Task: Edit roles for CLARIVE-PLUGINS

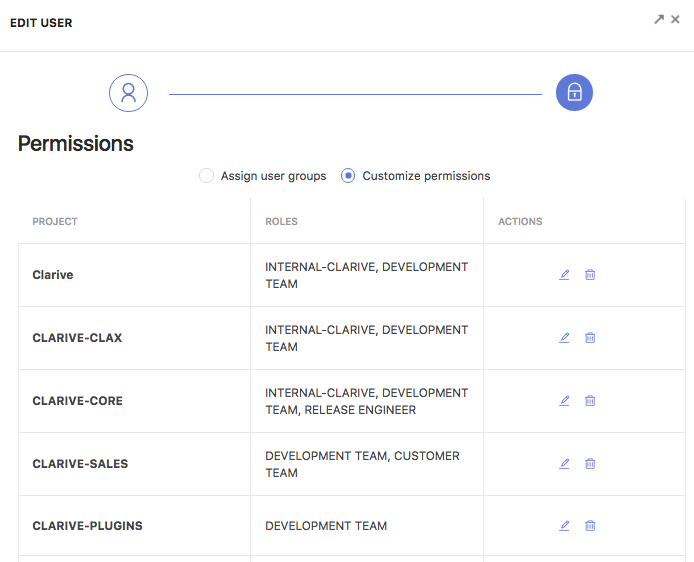Action: [564, 526]
